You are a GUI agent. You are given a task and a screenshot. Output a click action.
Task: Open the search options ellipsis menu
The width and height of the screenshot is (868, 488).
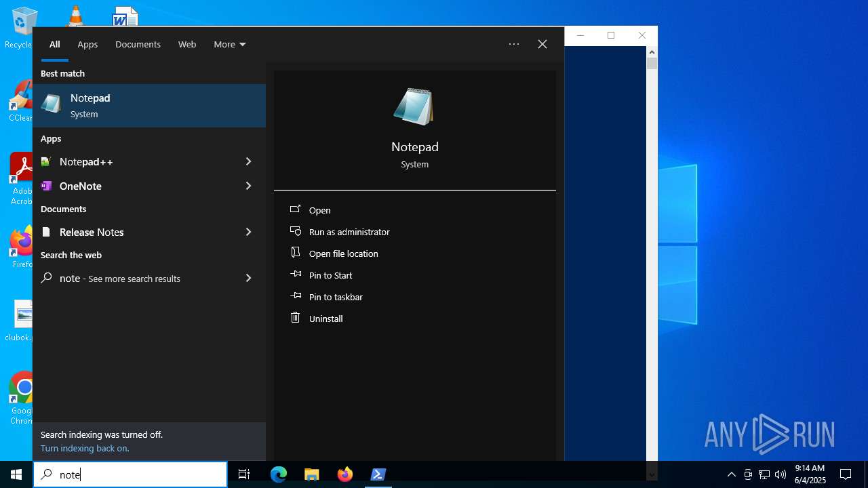[x=514, y=44]
